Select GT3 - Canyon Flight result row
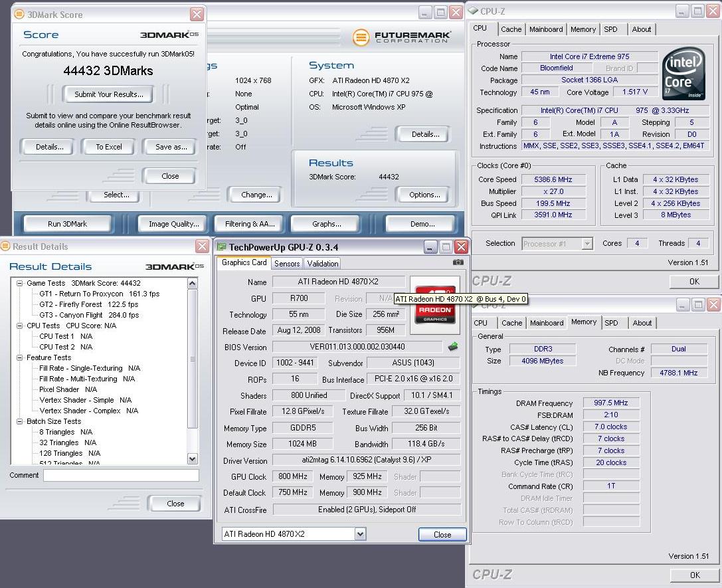 (x=89, y=315)
